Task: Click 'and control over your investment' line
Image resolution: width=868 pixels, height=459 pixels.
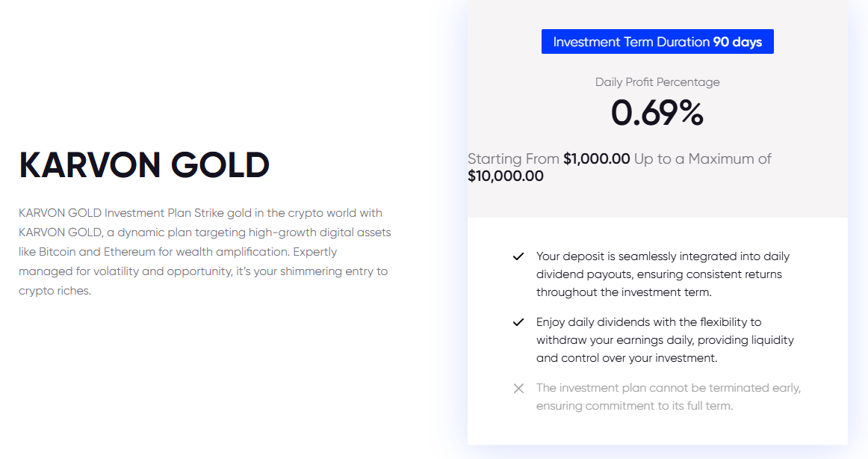Action: point(627,358)
